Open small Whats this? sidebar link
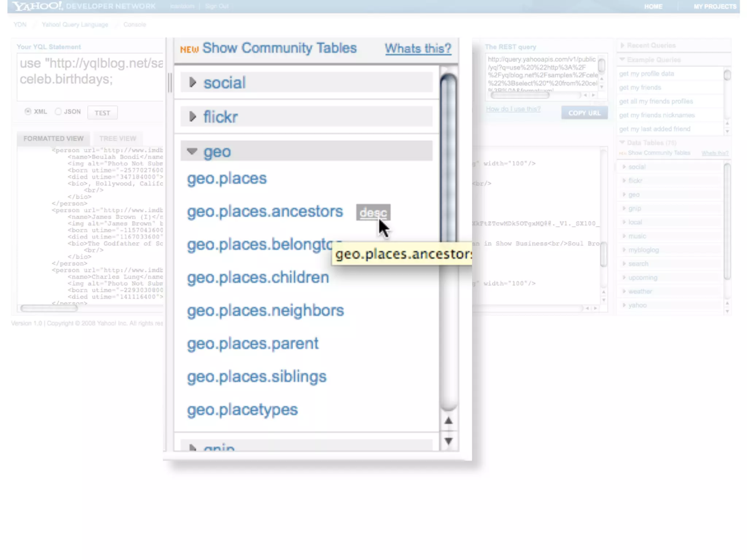The height and width of the screenshot is (560, 747). 715,153
